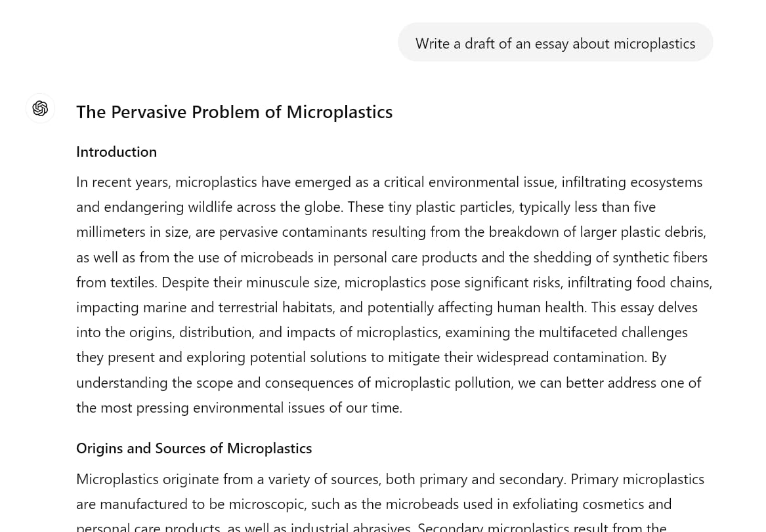Click the line starting 'understanding the scope'
This screenshot has height=532, width=766.
click(389, 382)
